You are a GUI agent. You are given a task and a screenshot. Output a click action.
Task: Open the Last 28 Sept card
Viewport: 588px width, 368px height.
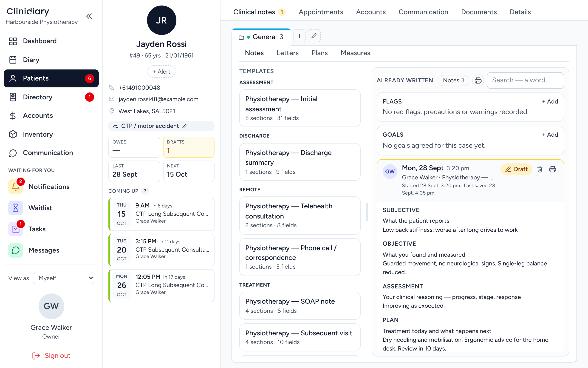pyautogui.click(x=134, y=171)
